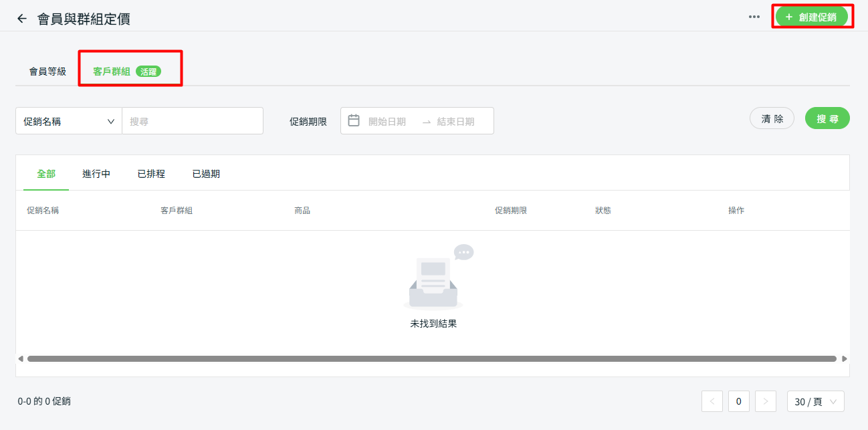Click the 清除 button

tap(772, 118)
